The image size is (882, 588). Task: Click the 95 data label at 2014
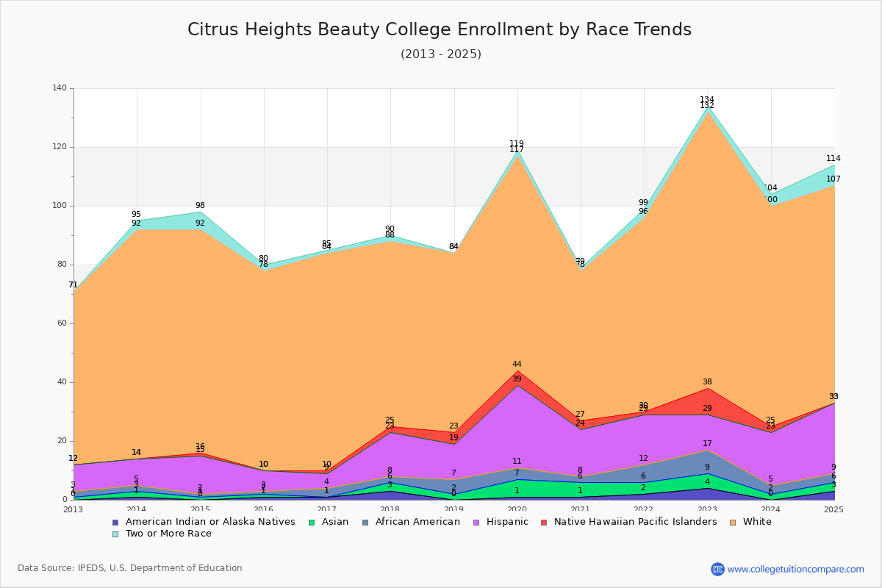[136, 215]
